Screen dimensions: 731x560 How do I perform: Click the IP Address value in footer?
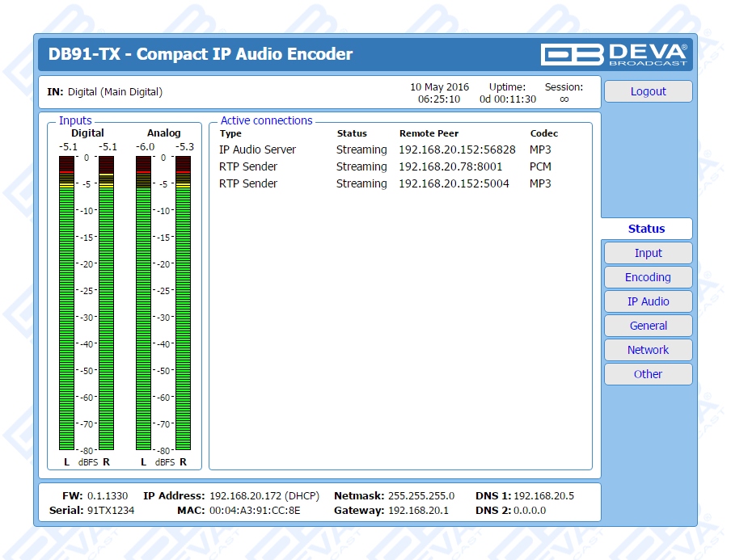tap(264, 495)
